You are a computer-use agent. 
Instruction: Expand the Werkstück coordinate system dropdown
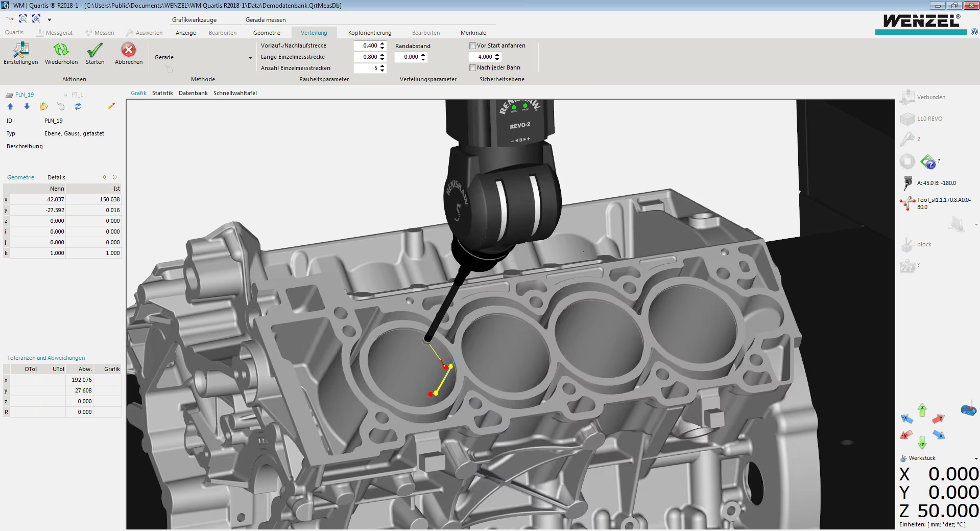click(976, 458)
